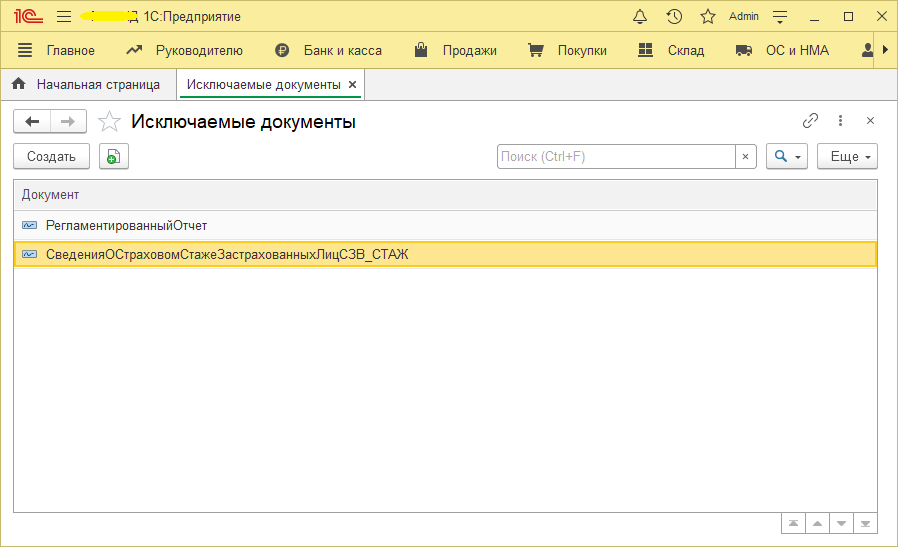Open the Покупки section
The height and width of the screenshot is (547, 898).
pos(582,50)
